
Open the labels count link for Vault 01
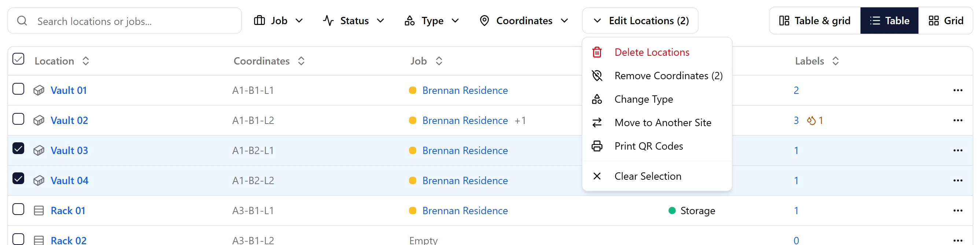tap(796, 91)
